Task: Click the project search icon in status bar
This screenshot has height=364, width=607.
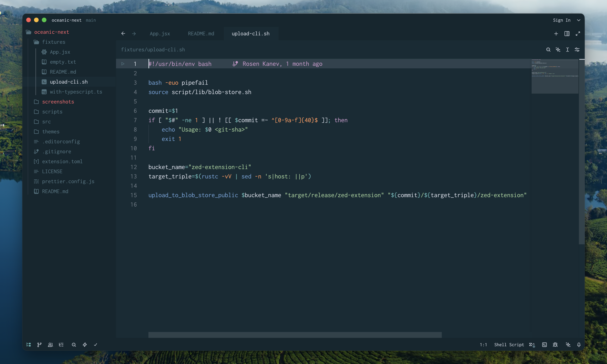Action: pos(74,345)
